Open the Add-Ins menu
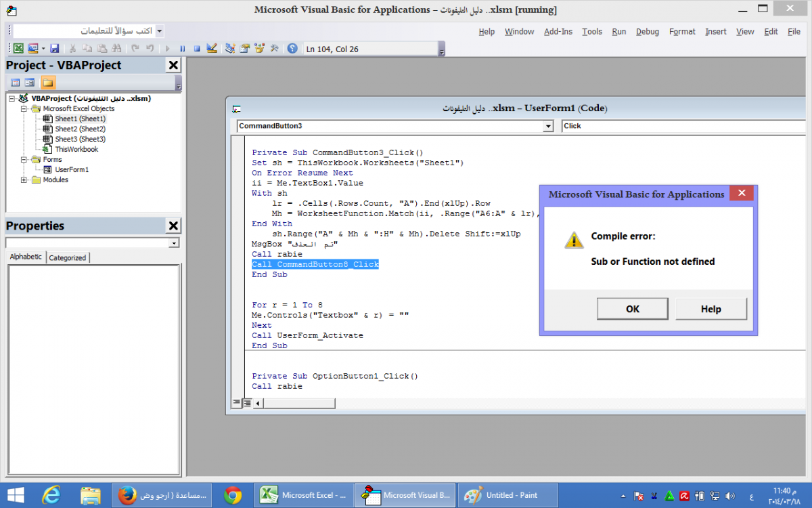812x508 pixels. pos(558,31)
